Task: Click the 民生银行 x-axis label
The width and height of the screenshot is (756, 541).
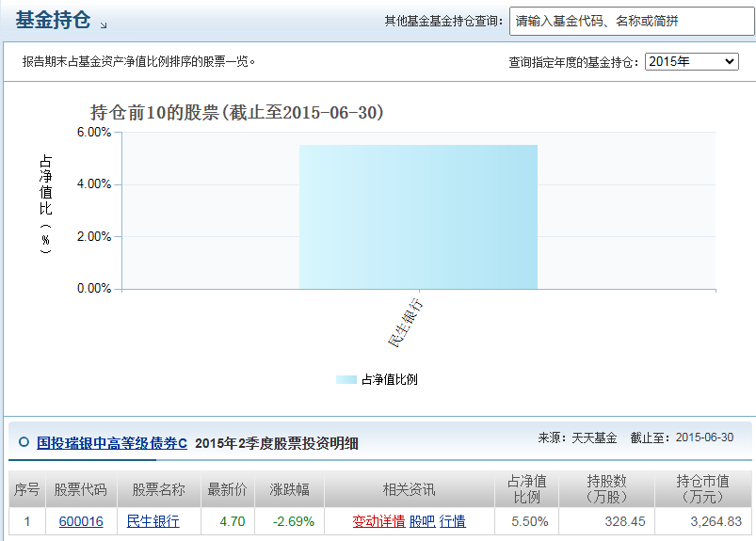Action: [406, 323]
